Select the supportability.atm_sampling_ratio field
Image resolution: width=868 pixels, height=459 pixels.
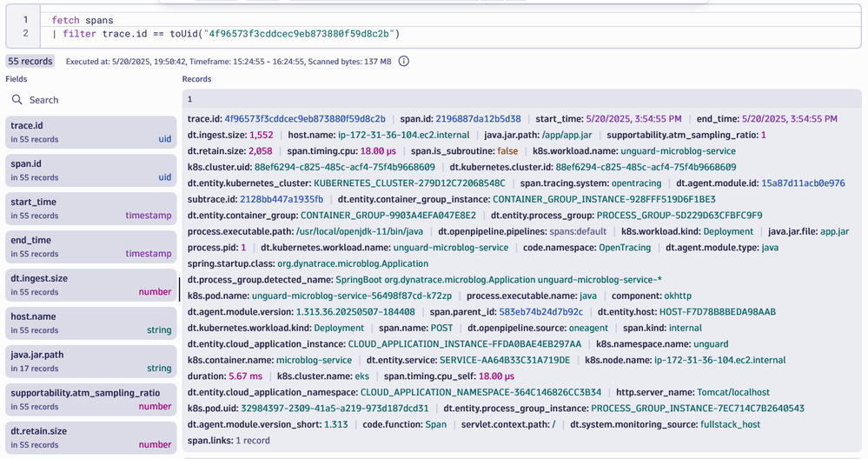coord(90,399)
